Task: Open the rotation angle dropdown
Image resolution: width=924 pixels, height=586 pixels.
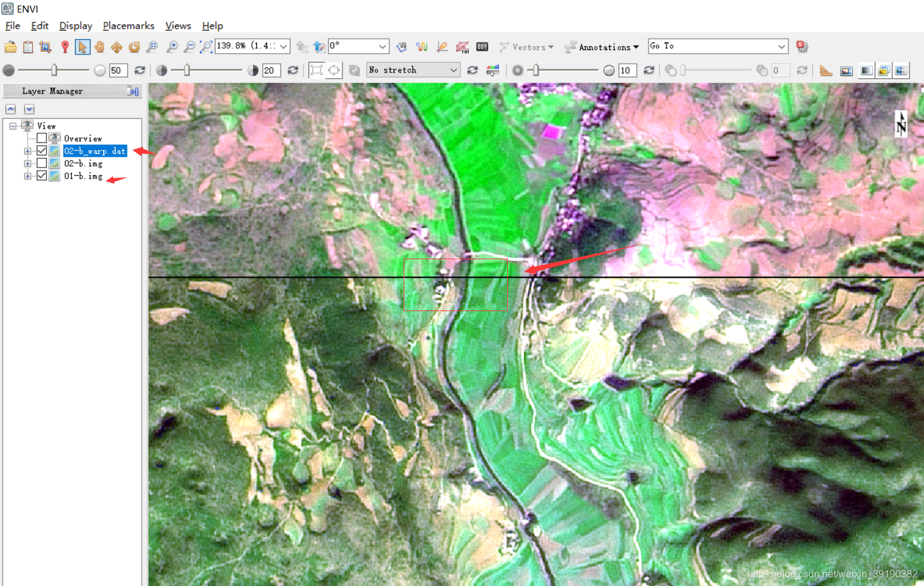Action: pyautogui.click(x=382, y=46)
